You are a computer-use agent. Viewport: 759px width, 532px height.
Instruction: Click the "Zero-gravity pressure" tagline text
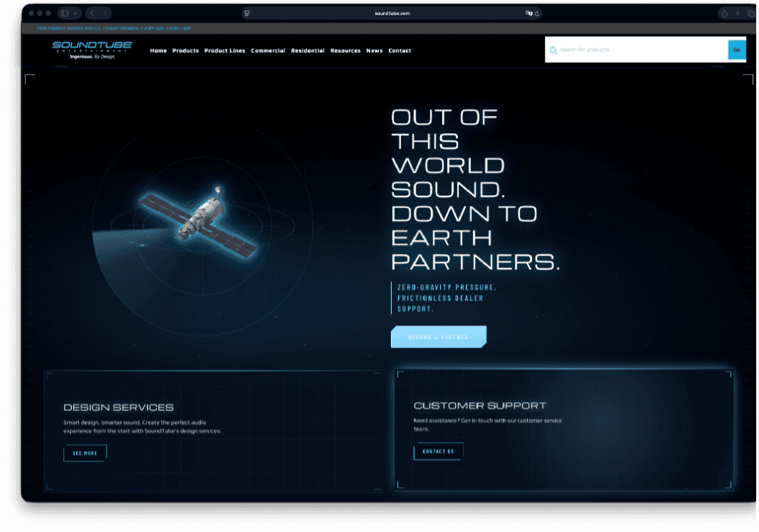click(x=446, y=298)
